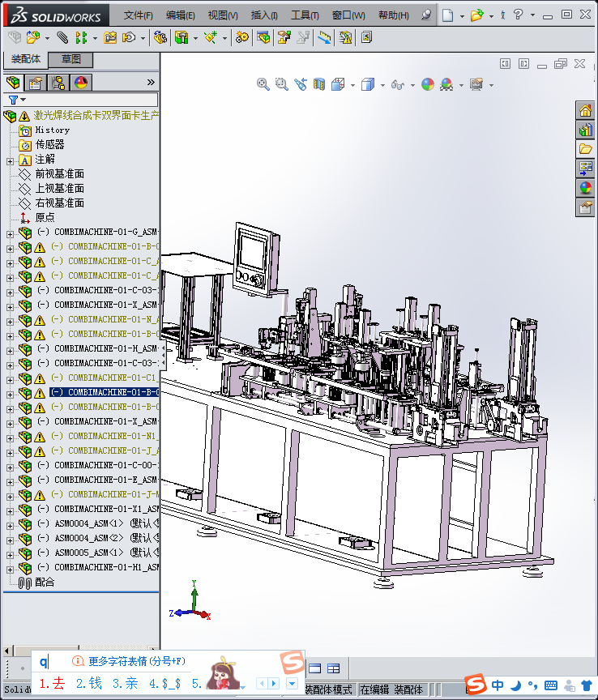This screenshot has height=700, width=598.
Task: Switch to the 草图 tab
Action: (70, 59)
